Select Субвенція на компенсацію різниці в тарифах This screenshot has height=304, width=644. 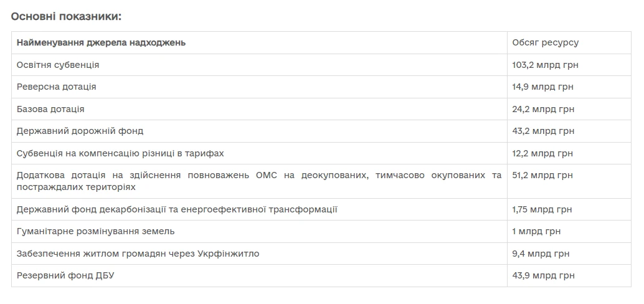pyautogui.click(x=120, y=153)
